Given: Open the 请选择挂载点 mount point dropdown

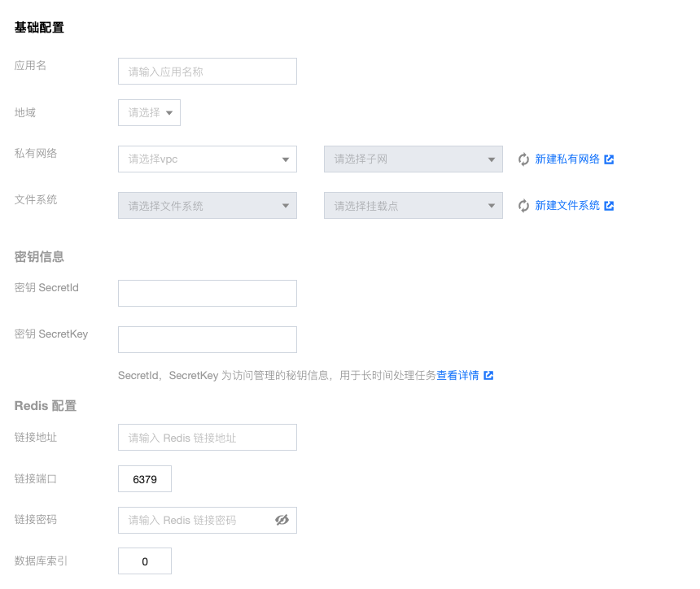Looking at the screenshot, I should (x=413, y=205).
